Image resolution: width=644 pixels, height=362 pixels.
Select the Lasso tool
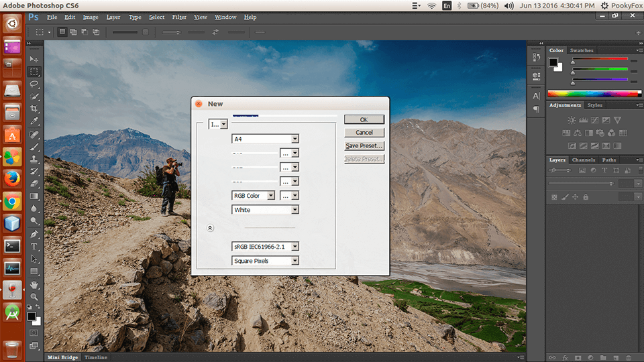tap(34, 84)
